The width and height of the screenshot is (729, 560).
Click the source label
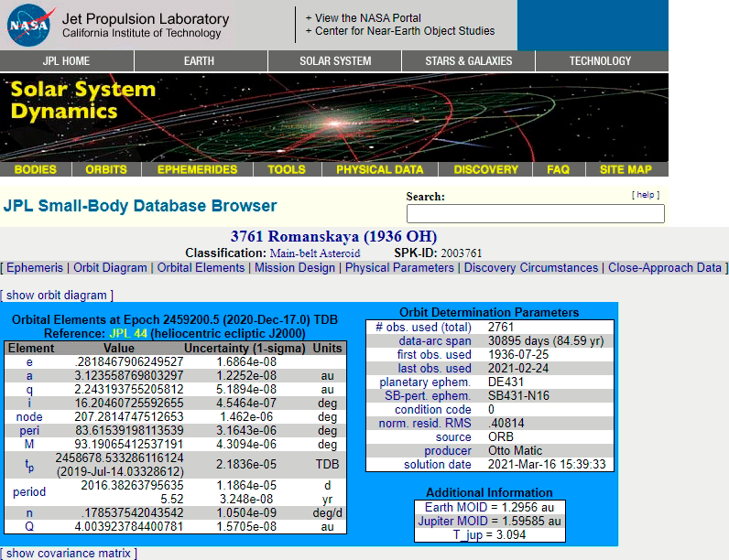(453, 437)
